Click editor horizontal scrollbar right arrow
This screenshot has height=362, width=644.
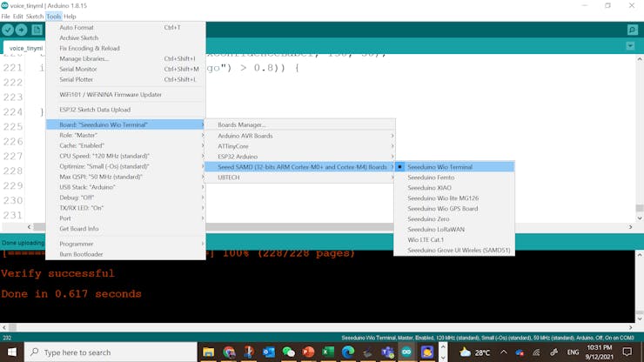pos(630,227)
